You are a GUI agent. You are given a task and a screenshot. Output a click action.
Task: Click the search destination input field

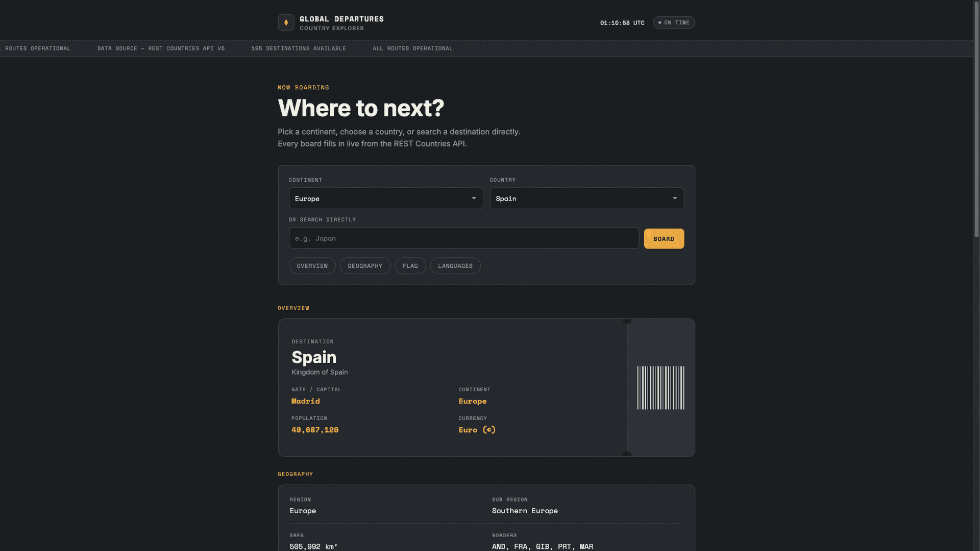pyautogui.click(x=463, y=238)
